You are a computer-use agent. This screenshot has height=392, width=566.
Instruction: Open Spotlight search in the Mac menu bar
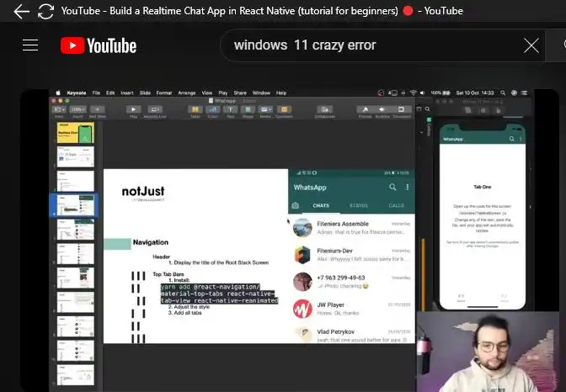click(503, 93)
